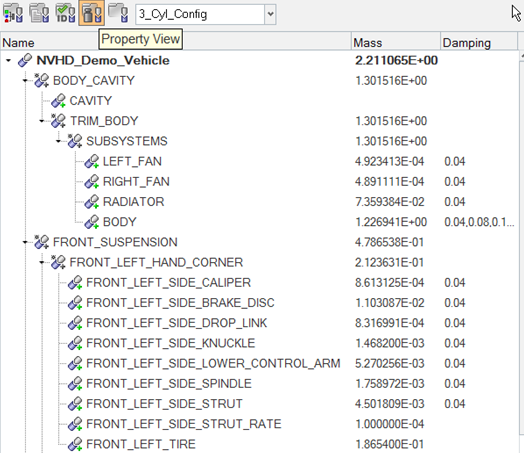Viewport: 524px width, 453px height.
Task: Collapse the BODY_CAVITY tree branch
Action: pyautogui.click(x=25, y=81)
